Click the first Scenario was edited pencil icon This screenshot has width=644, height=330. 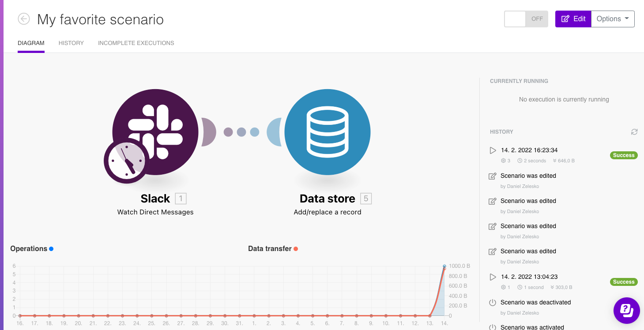point(493,176)
